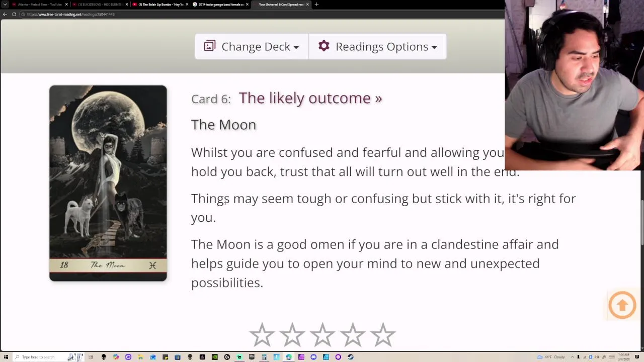Rate the reading two stars
Viewport: 644px width, 362px height.
click(x=292, y=335)
